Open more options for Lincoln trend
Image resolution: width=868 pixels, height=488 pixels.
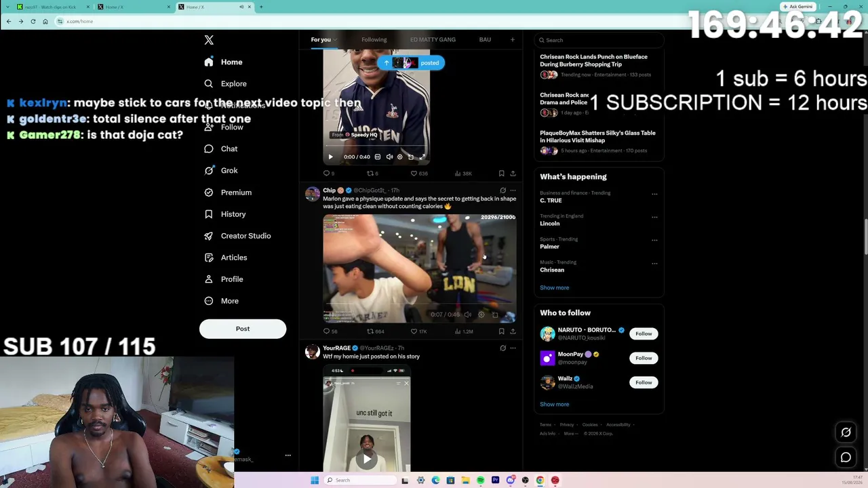click(654, 217)
